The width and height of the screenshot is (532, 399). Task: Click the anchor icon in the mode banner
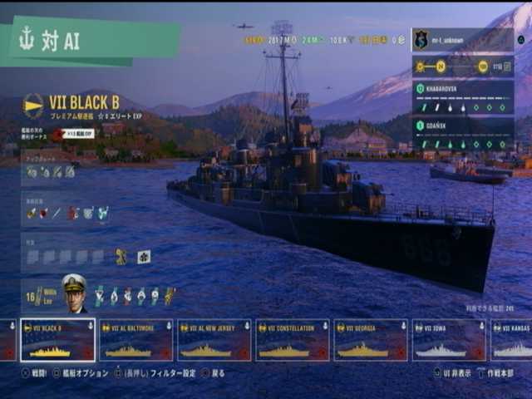point(27,38)
